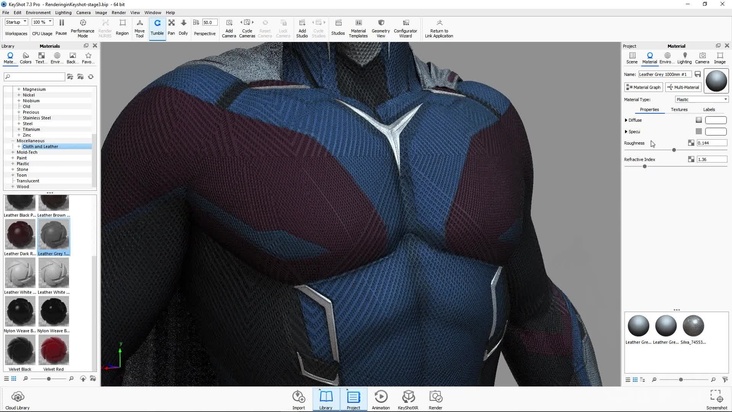This screenshot has height=412, width=732.
Task: Select Cloth and Leather in the tree
Action: (x=40, y=147)
